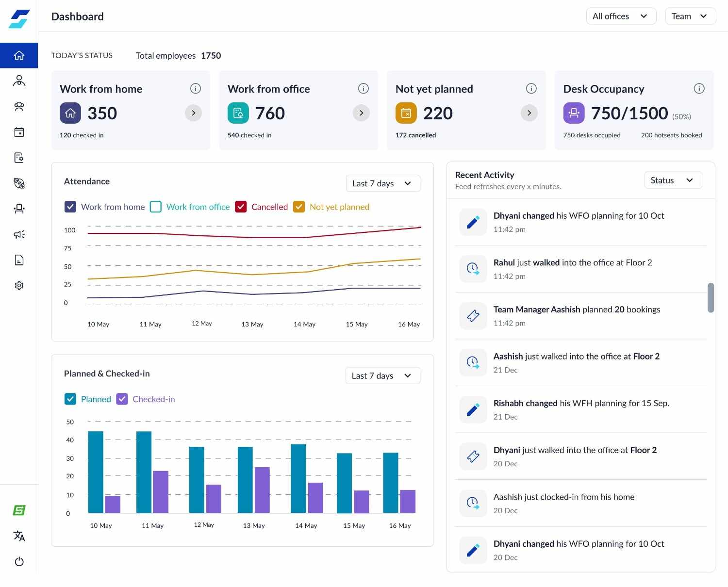Click arrow button on Work from home card

pyautogui.click(x=193, y=113)
